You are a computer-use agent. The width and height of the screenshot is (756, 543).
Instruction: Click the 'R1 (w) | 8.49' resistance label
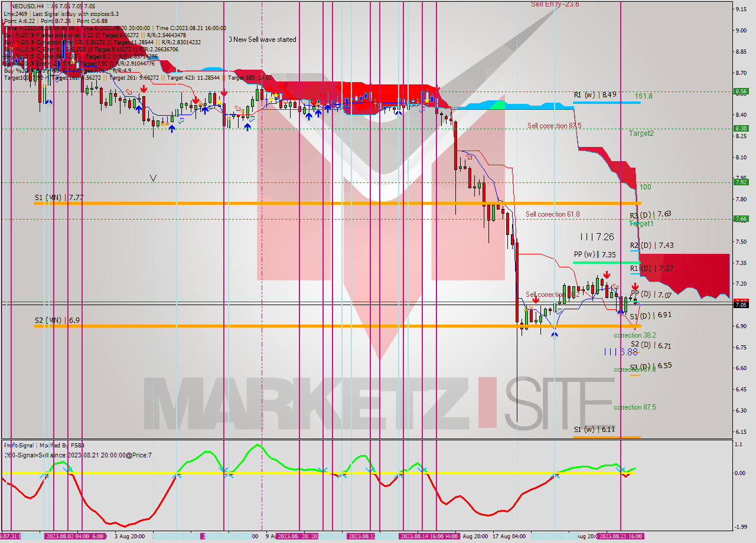click(x=595, y=94)
